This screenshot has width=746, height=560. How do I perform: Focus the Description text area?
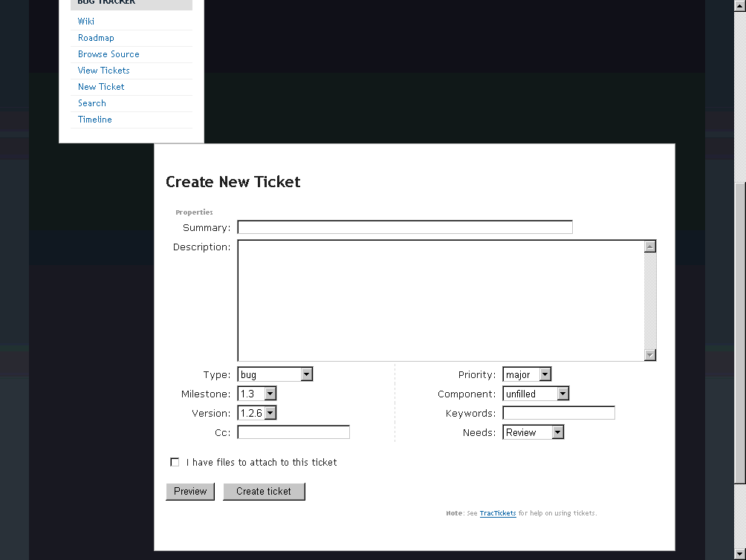pyautogui.click(x=441, y=300)
